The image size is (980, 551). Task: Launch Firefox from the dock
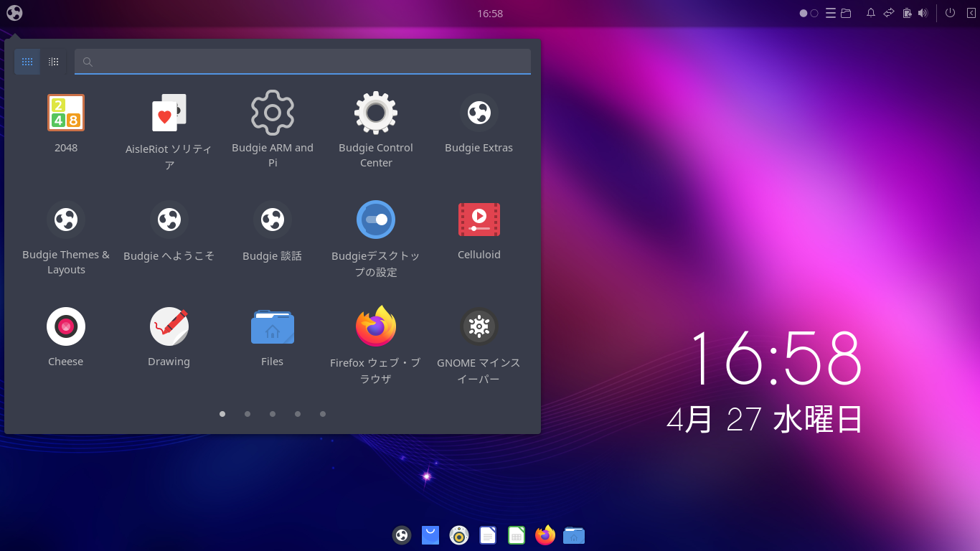(x=545, y=535)
